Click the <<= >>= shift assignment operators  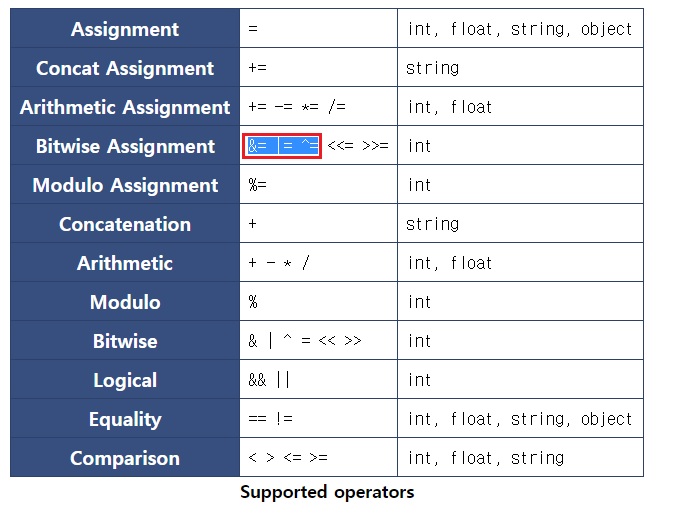(x=358, y=145)
